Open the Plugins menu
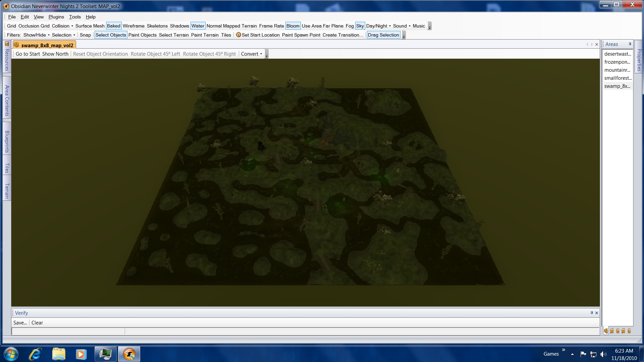The width and height of the screenshot is (644, 362). 56,17
